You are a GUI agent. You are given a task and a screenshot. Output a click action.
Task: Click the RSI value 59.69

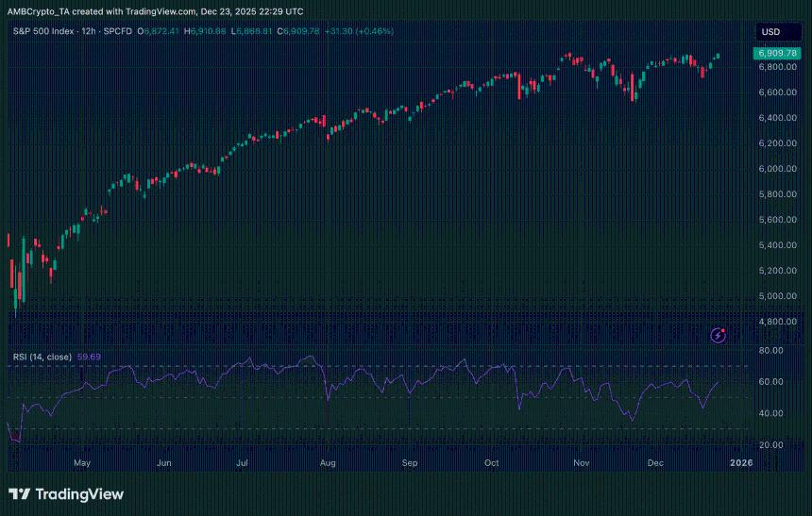[89, 357]
